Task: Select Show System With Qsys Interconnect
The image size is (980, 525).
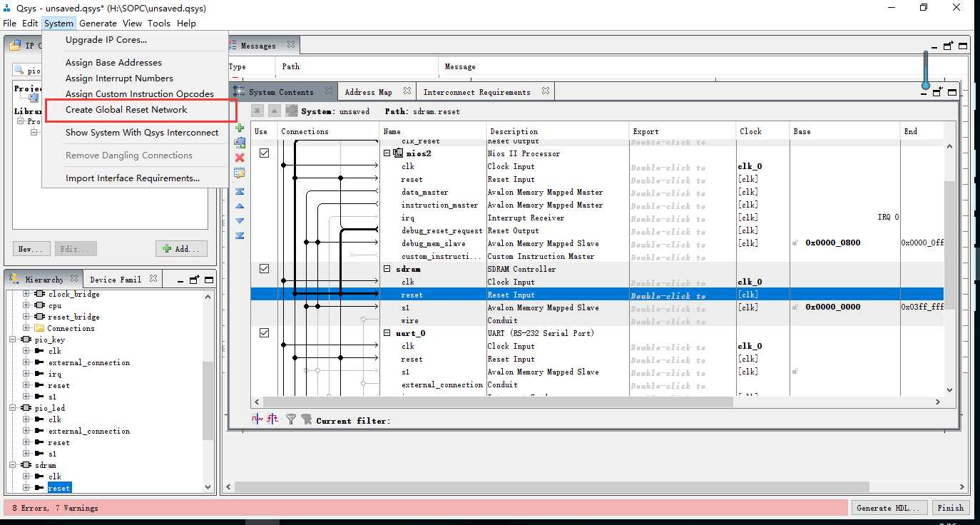Action: point(142,133)
